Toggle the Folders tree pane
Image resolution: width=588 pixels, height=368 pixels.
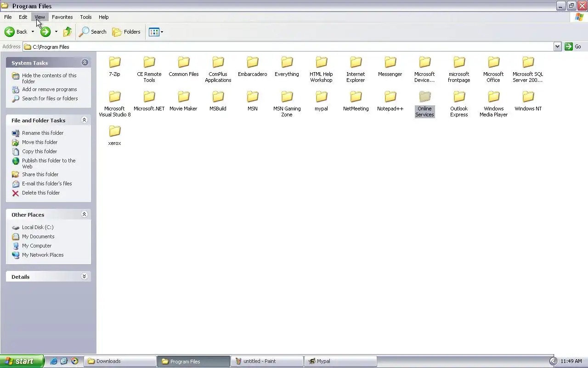[126, 32]
